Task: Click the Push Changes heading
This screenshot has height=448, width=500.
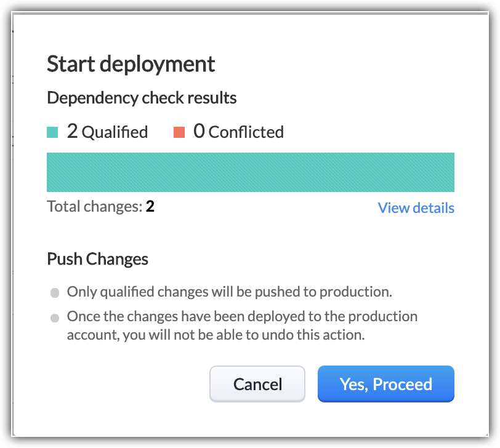Action: pyautogui.click(x=97, y=259)
